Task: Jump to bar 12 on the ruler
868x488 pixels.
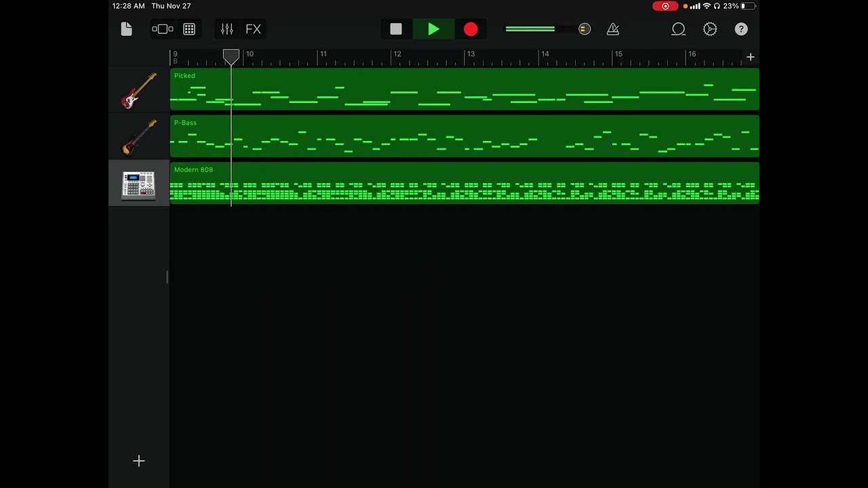Action: 397,54
